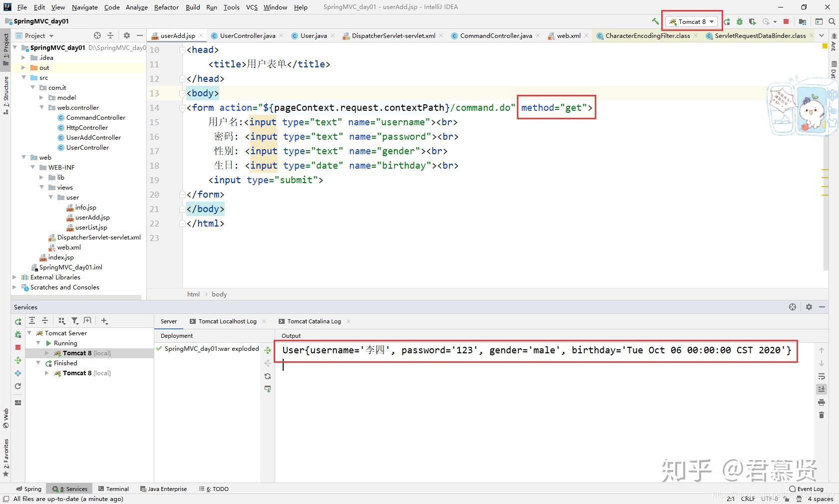Open the Terminal tool window
Image resolution: width=839 pixels, height=504 pixels.
(x=114, y=489)
